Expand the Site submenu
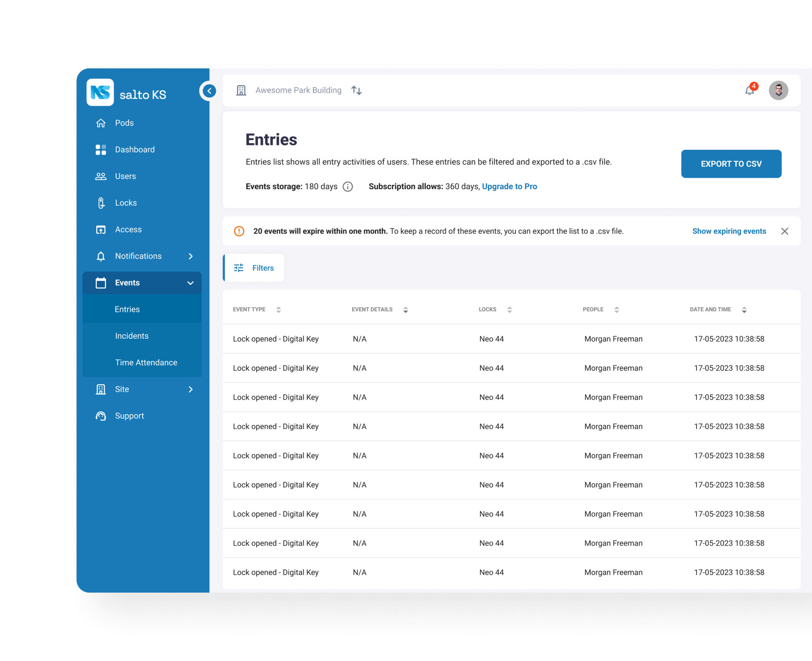Image resolution: width=812 pixels, height=661 pixels. coord(191,389)
